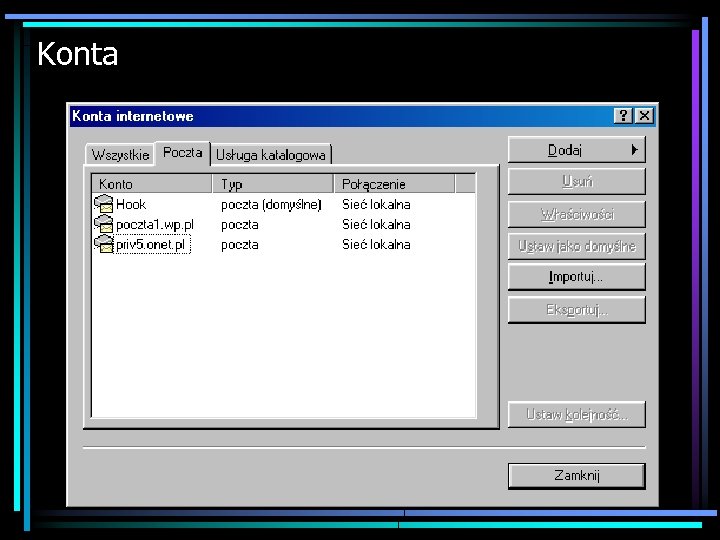Sort by the Konto column header

click(x=152, y=184)
